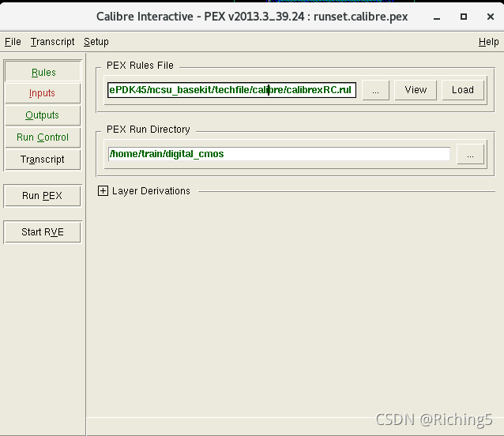Switch to the Outputs section
Screen dimensions: 504x436
43,115
